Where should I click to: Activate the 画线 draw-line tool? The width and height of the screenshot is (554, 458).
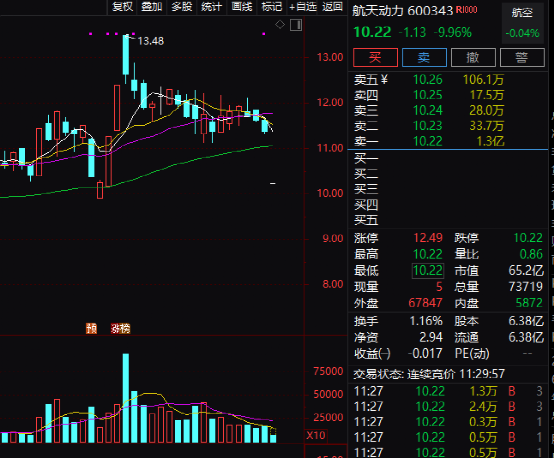coord(242,7)
